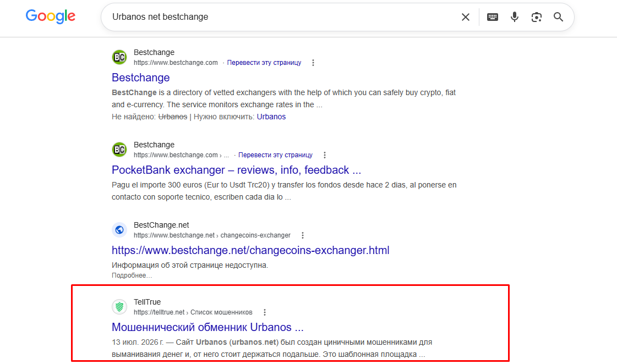Open more options for first Bestchange result
Screen dimensions: 617x364
(313, 63)
